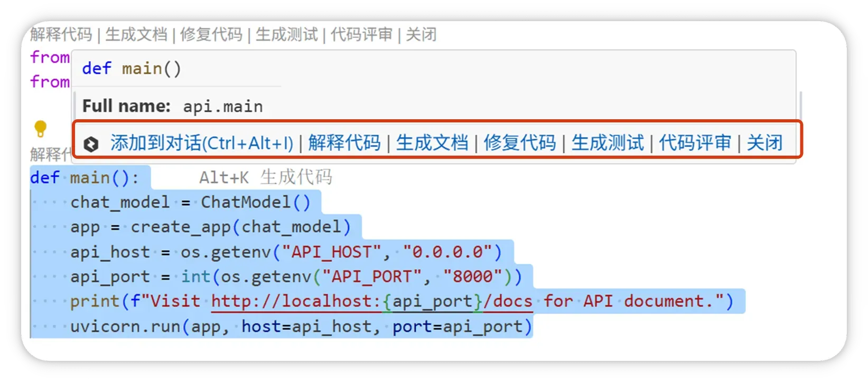This screenshot has width=868, height=382.
Task: Place cursor on the uvicorn.run code line
Action: tap(300, 327)
